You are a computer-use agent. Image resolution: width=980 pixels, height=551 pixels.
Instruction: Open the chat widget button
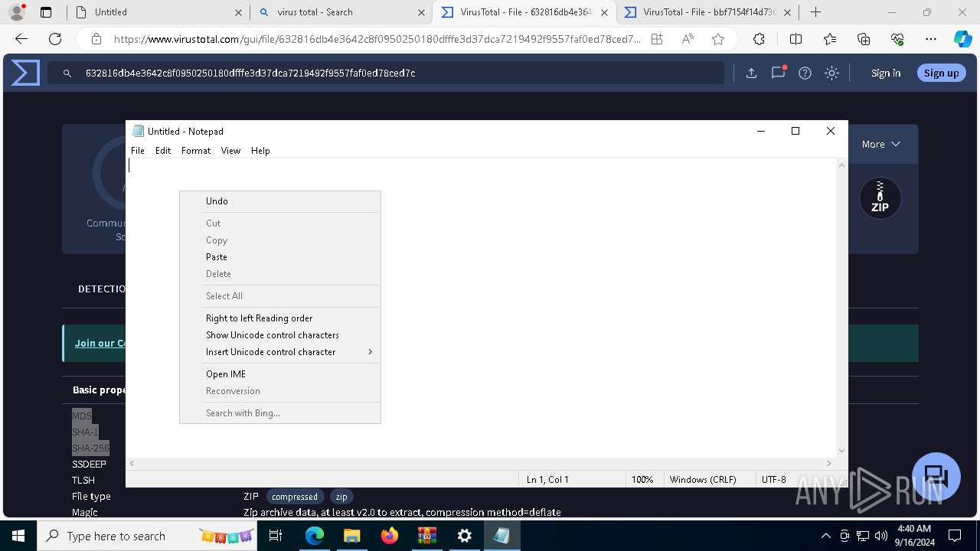pos(936,476)
